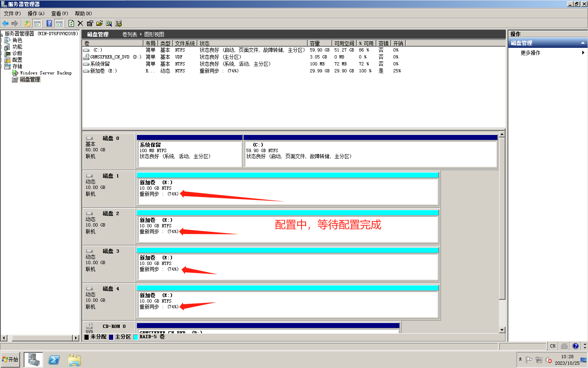Go up one level via folder-up icon

(x=27, y=23)
